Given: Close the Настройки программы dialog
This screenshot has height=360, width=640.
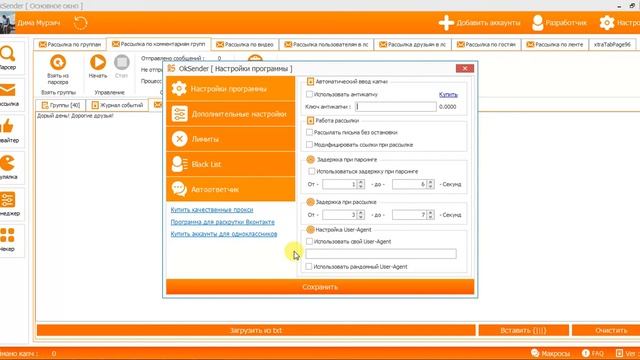Looking at the screenshot, I should (x=464, y=68).
